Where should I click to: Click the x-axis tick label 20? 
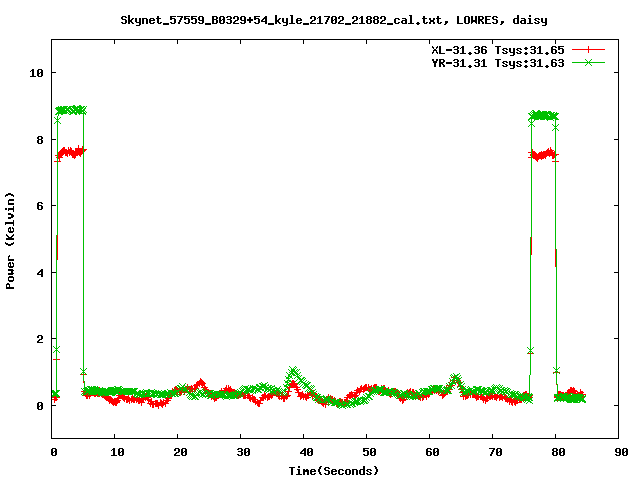pyautogui.click(x=180, y=452)
